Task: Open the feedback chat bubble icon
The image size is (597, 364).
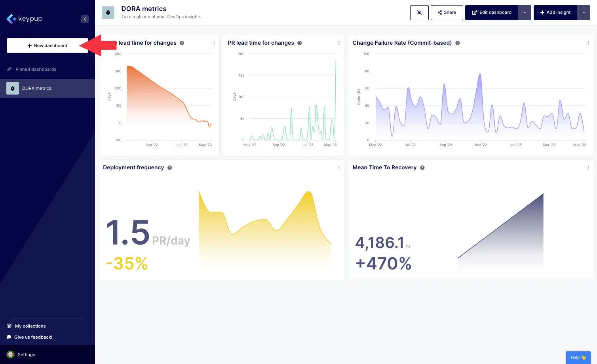Action: [x=9, y=337]
